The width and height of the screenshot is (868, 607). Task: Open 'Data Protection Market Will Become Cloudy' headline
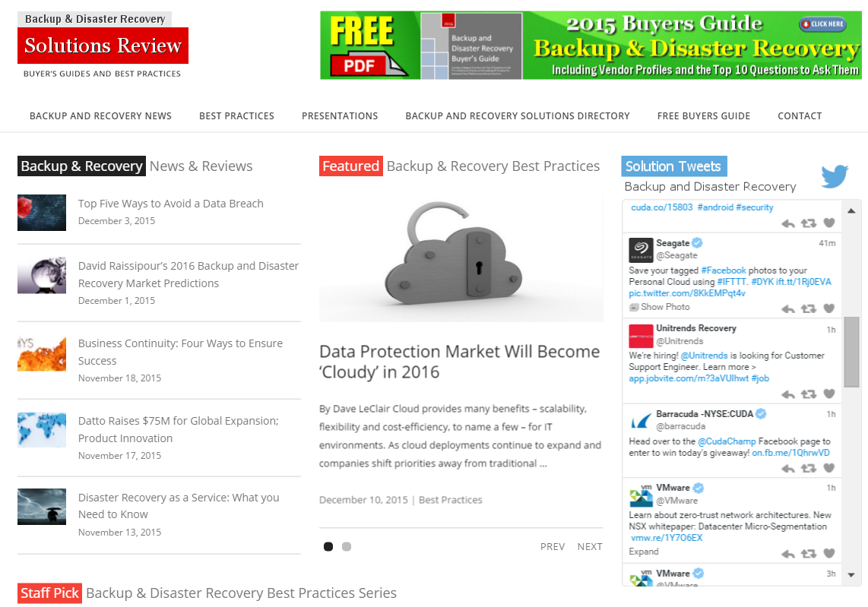(x=459, y=362)
